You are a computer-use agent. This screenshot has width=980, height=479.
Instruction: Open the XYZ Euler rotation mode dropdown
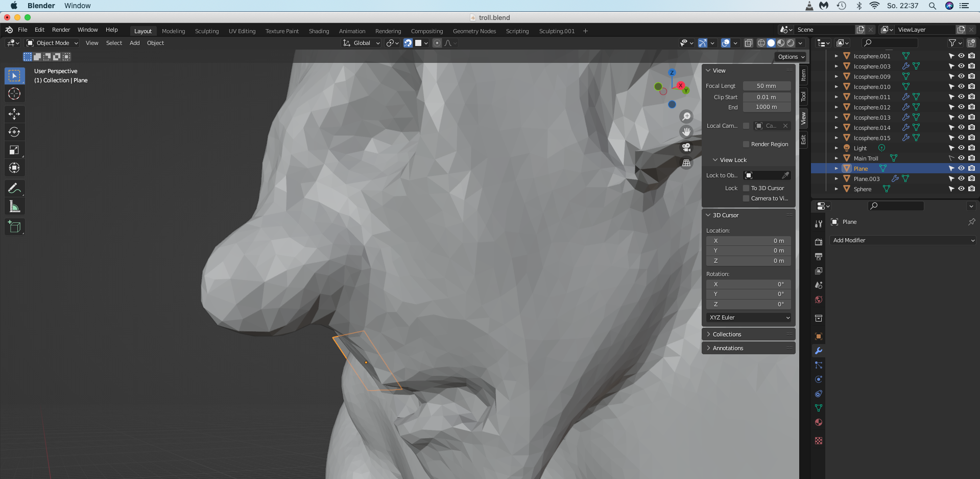coord(749,317)
